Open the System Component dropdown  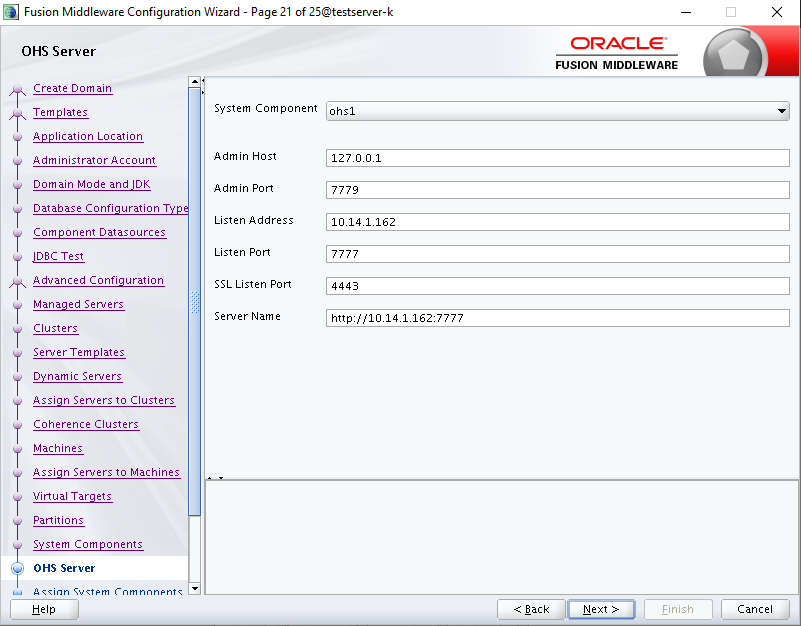coord(557,111)
